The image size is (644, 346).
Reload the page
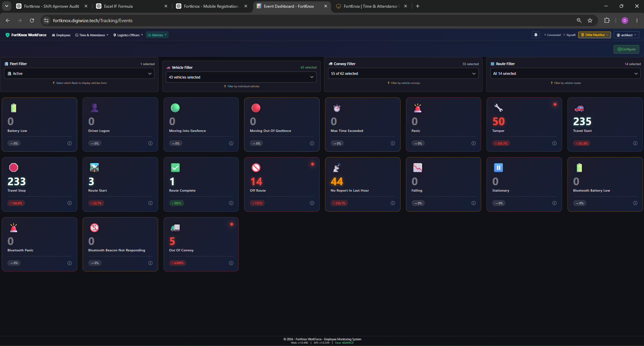coord(32,20)
